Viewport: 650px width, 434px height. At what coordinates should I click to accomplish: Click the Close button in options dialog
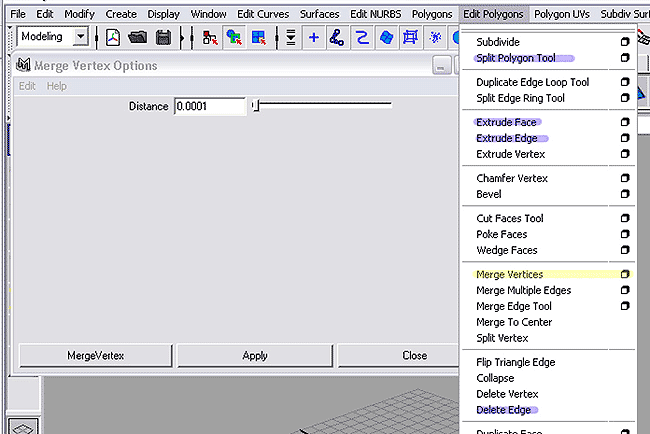(x=398, y=356)
